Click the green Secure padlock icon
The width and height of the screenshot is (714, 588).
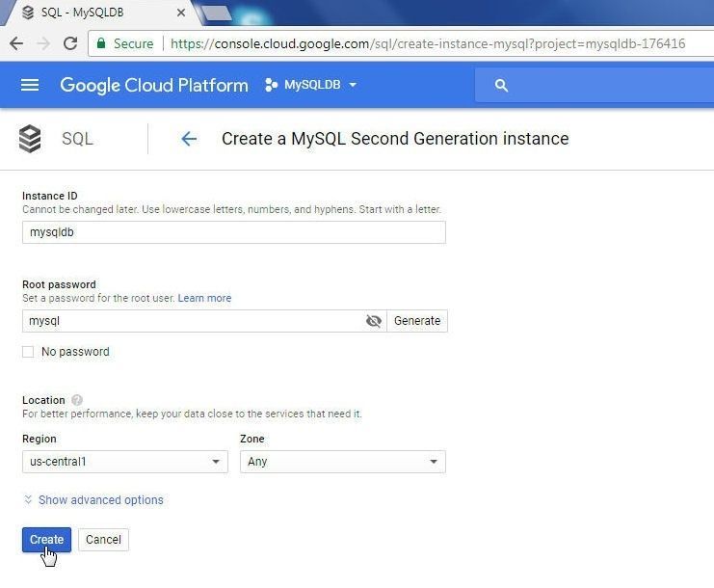coord(101,43)
